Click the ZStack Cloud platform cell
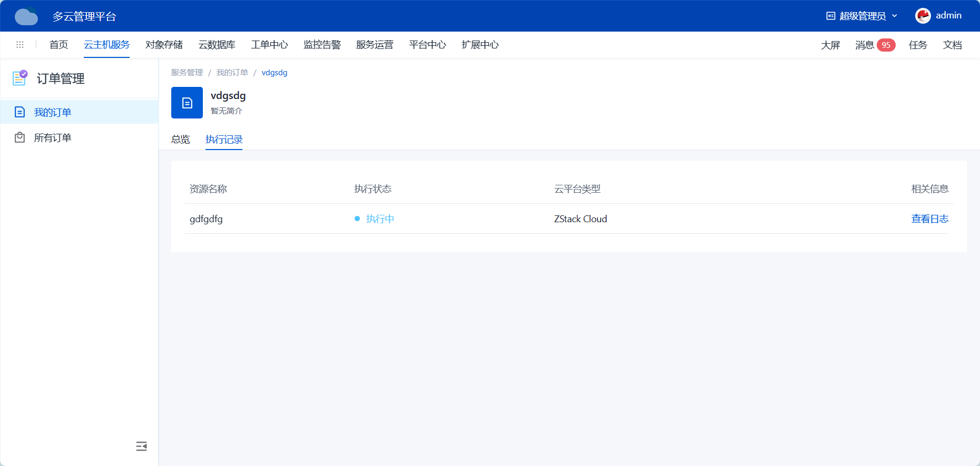The height and width of the screenshot is (466, 980). tap(581, 219)
